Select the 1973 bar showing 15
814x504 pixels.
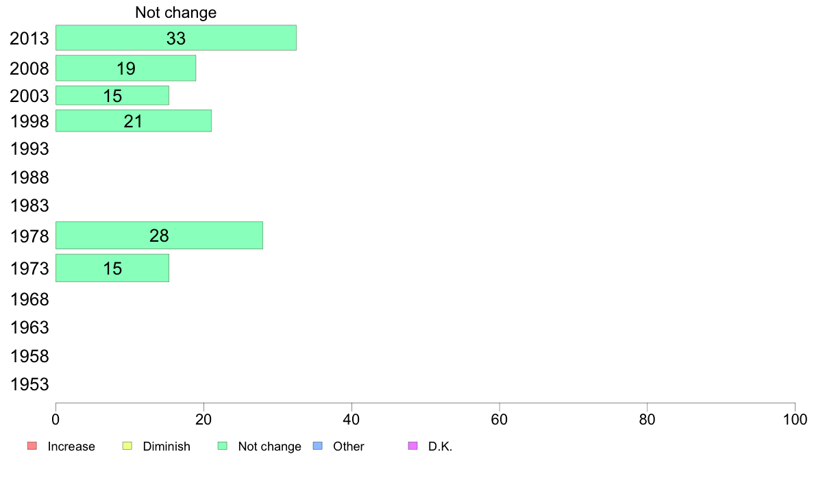pyautogui.click(x=112, y=268)
